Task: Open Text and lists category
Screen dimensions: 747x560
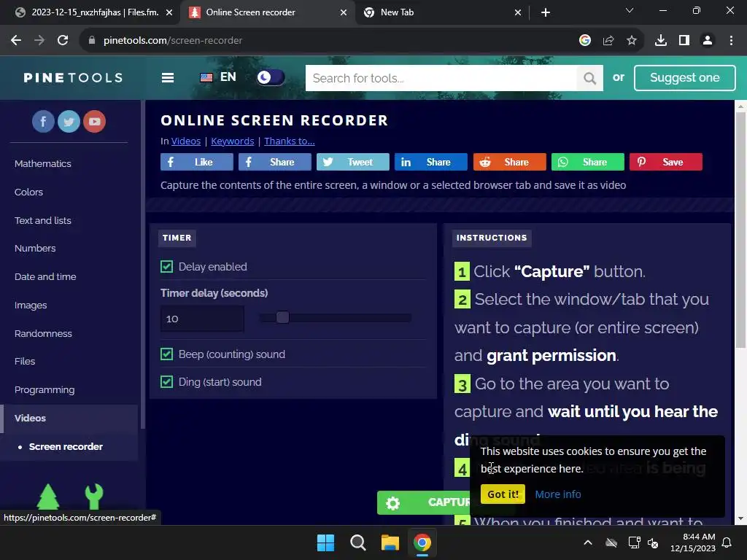Action: click(x=43, y=220)
